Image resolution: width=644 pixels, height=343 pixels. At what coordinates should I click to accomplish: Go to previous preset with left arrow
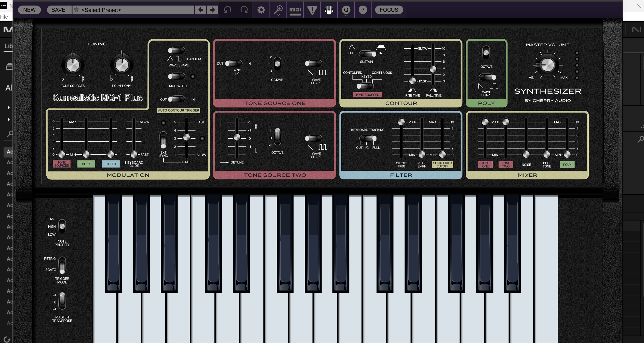(x=201, y=10)
